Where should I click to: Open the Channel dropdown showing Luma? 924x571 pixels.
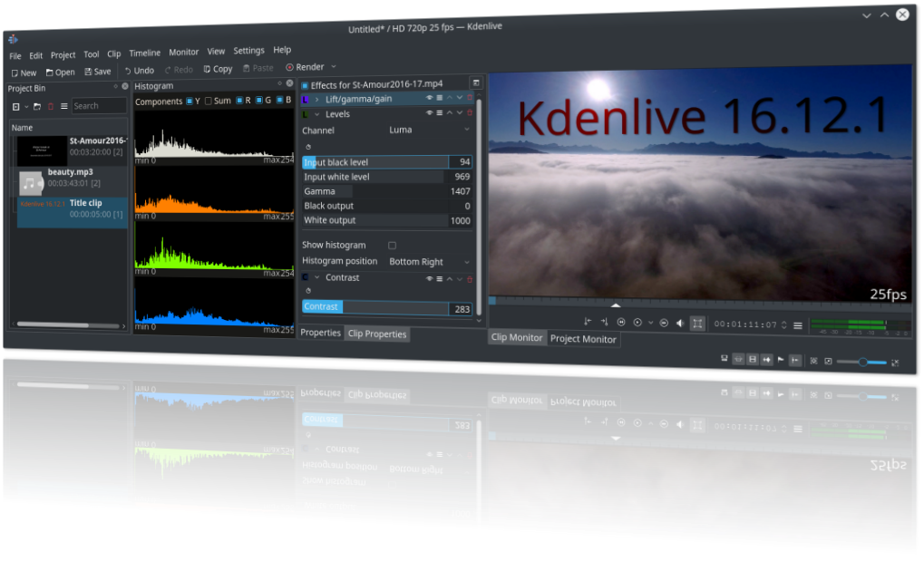(426, 130)
